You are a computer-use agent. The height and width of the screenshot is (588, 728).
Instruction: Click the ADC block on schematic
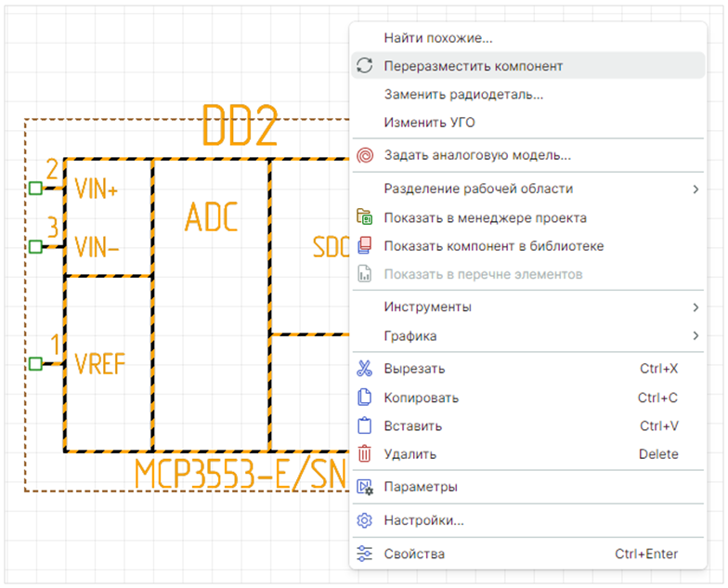tap(211, 216)
